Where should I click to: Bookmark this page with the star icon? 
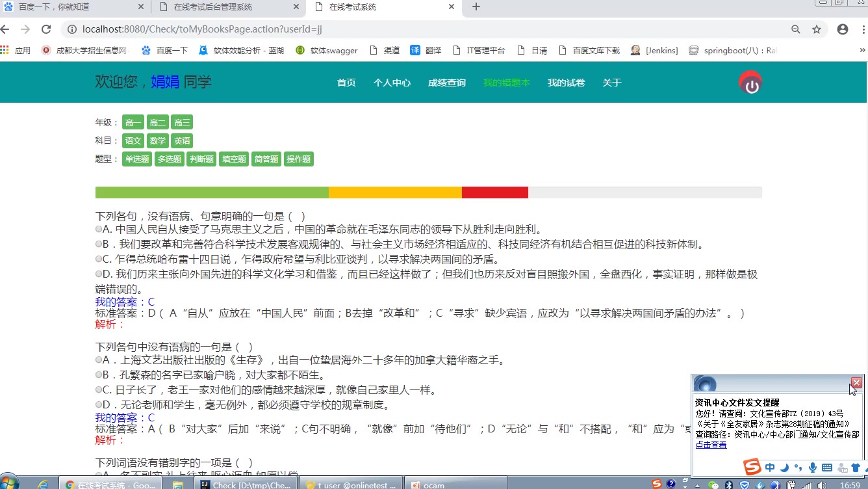tap(817, 29)
